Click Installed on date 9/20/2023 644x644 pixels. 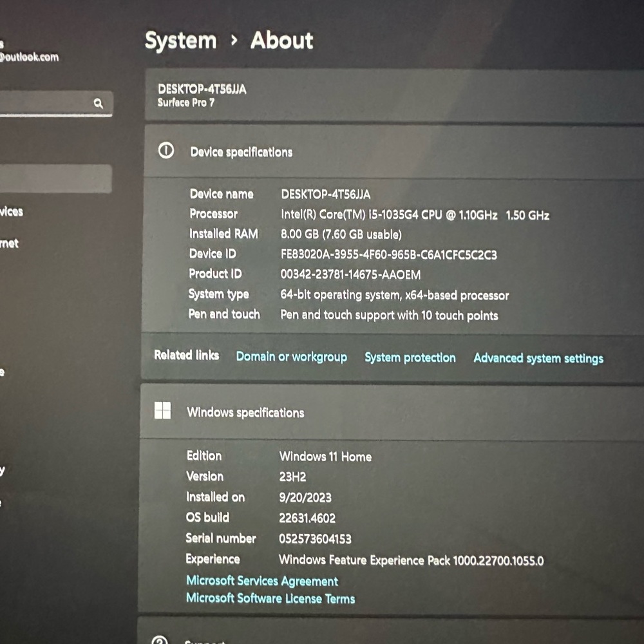[305, 497]
